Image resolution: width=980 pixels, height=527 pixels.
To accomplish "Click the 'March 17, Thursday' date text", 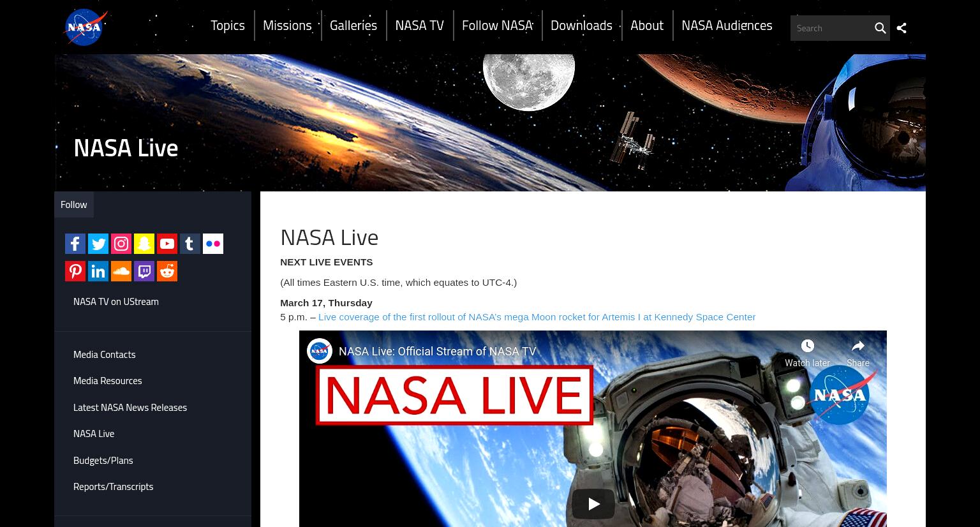I will pos(326,302).
